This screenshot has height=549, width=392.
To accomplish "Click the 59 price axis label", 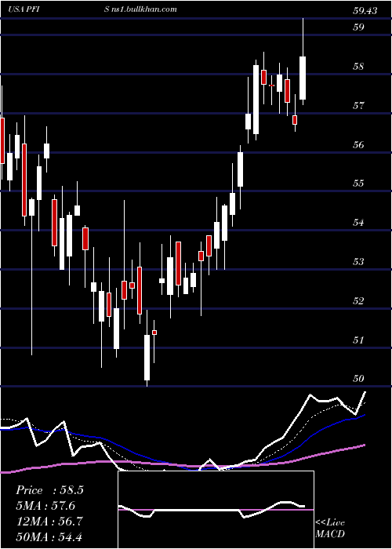I will click(358, 27).
